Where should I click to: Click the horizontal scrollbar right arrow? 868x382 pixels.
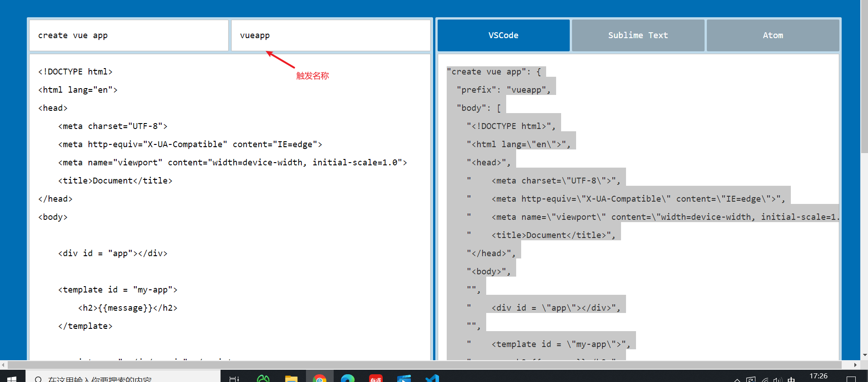coord(855,365)
